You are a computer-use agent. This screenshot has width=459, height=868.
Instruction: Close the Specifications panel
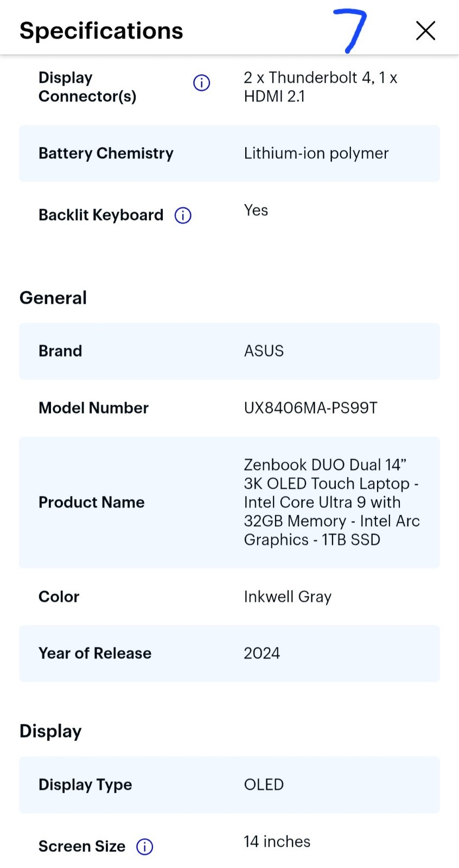click(426, 31)
